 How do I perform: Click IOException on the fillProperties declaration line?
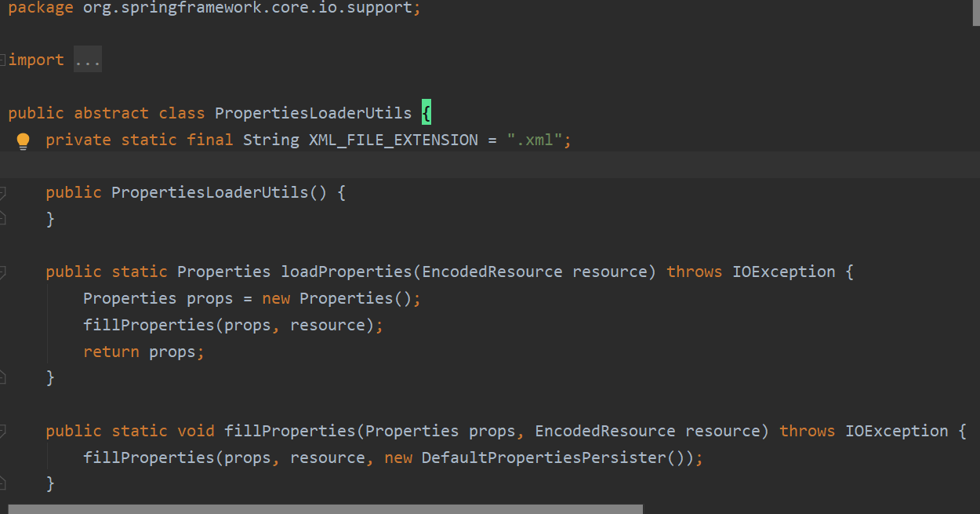coord(897,431)
